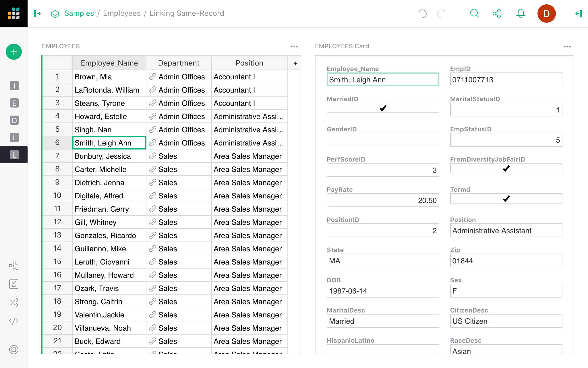Select the page labeled D in sidebar
Screen dimensions: 588x368
14,120
